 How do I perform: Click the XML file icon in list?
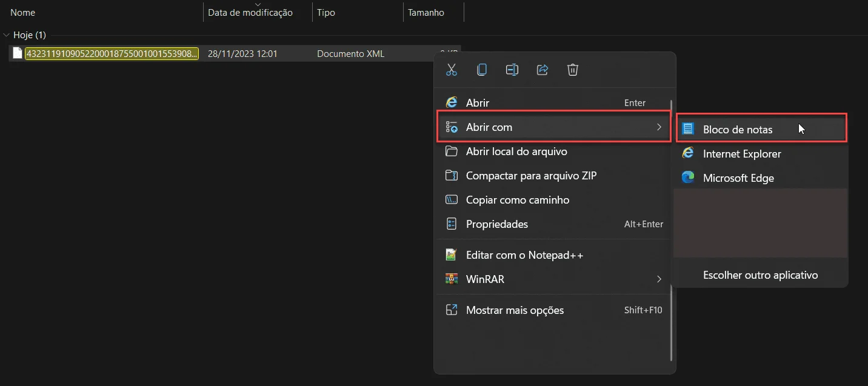tap(18, 53)
